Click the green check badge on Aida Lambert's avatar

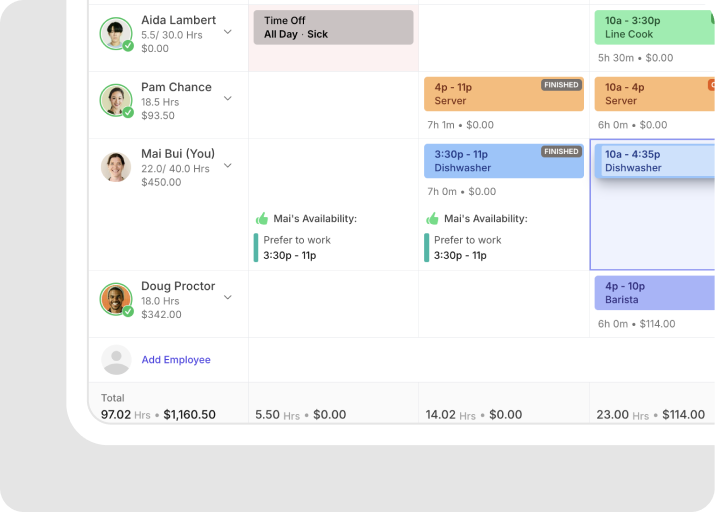click(x=128, y=46)
